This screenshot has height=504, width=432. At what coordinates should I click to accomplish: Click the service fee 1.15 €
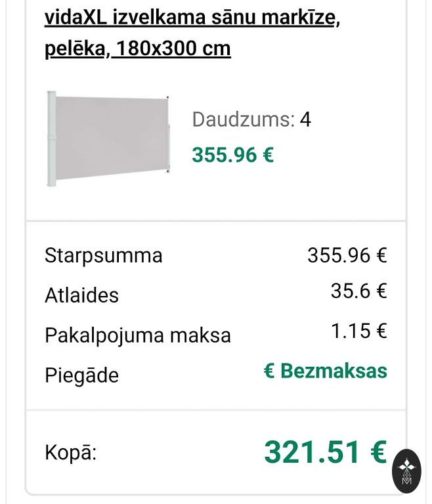coord(358,331)
